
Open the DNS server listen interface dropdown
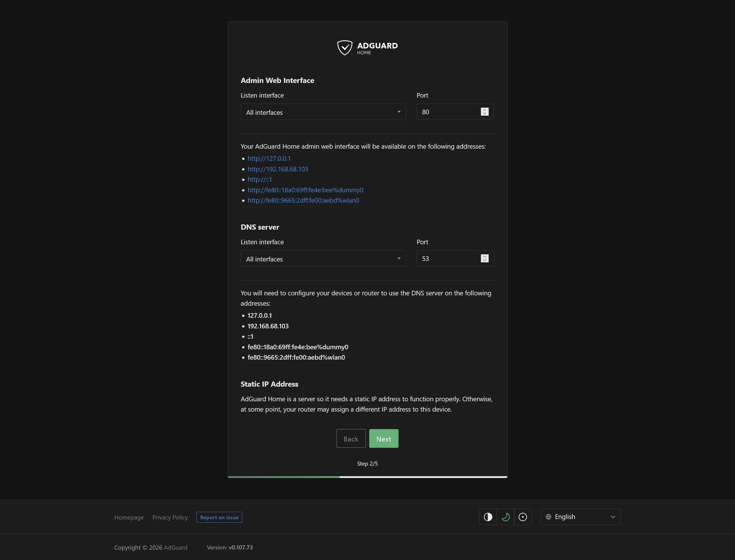(x=323, y=259)
